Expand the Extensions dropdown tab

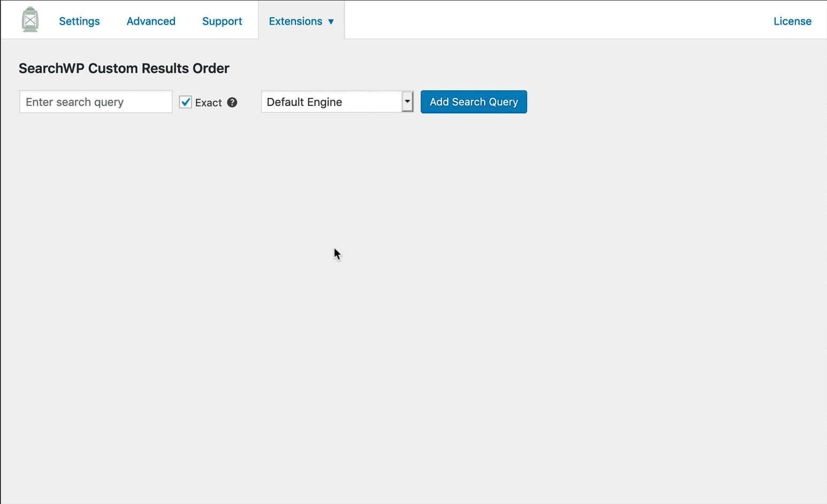point(301,21)
